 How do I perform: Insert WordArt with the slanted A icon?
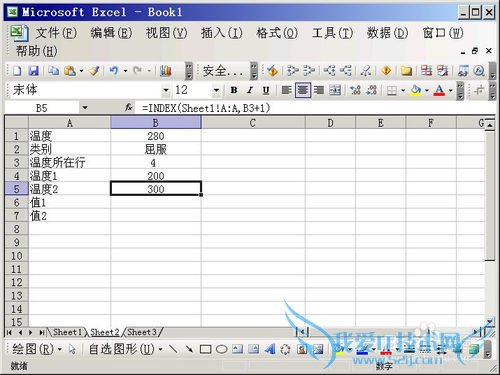(x=270, y=349)
